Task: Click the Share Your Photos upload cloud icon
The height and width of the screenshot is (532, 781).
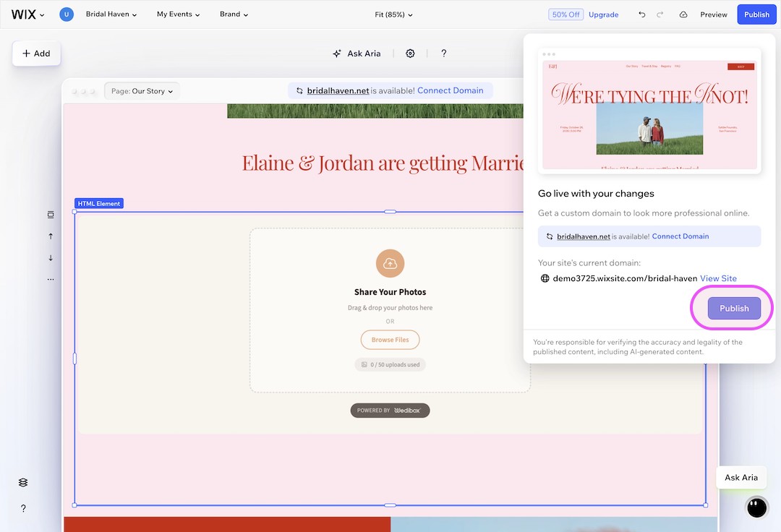Action: (x=390, y=263)
